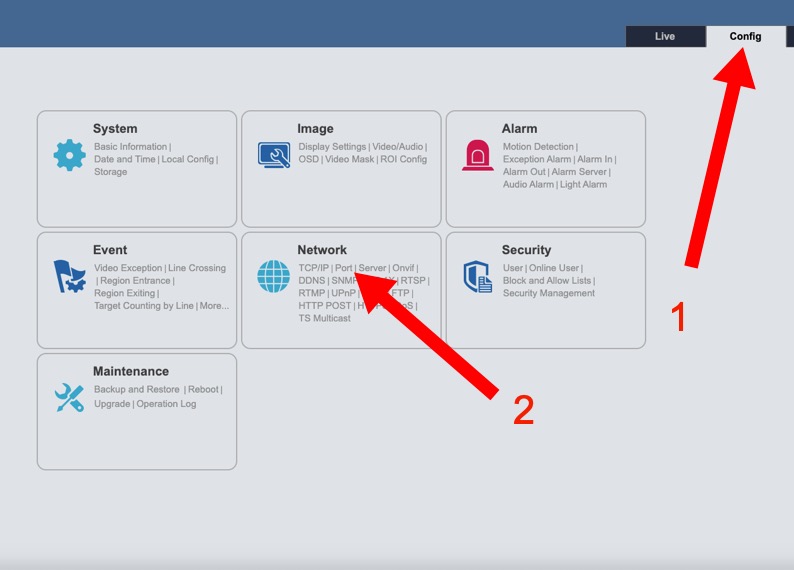The height and width of the screenshot is (570, 794).
Task: Click the Security shield icon
Action: tap(477, 277)
